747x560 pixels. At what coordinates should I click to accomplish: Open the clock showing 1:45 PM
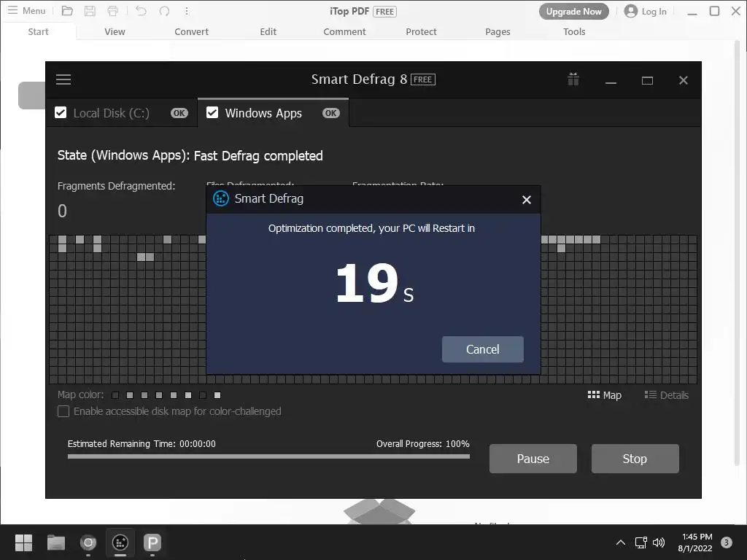pyautogui.click(x=695, y=542)
